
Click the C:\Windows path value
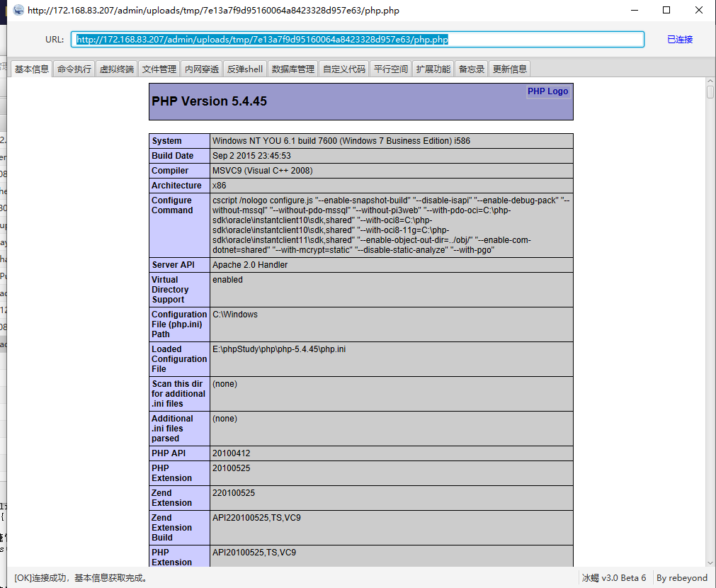pyautogui.click(x=234, y=315)
